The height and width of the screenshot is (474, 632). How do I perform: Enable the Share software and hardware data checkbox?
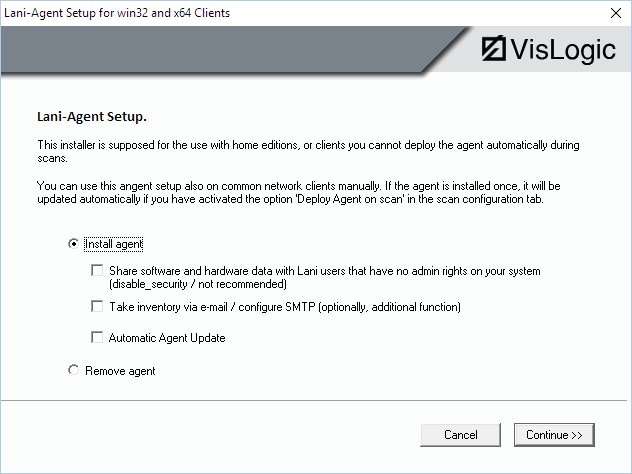(97, 270)
